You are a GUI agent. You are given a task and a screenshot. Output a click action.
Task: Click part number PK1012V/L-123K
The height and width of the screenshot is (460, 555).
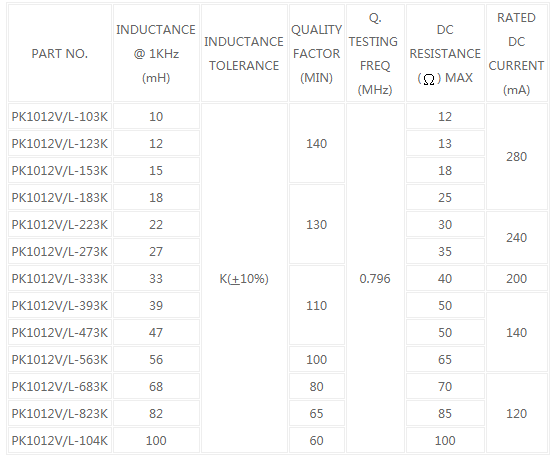60,143
